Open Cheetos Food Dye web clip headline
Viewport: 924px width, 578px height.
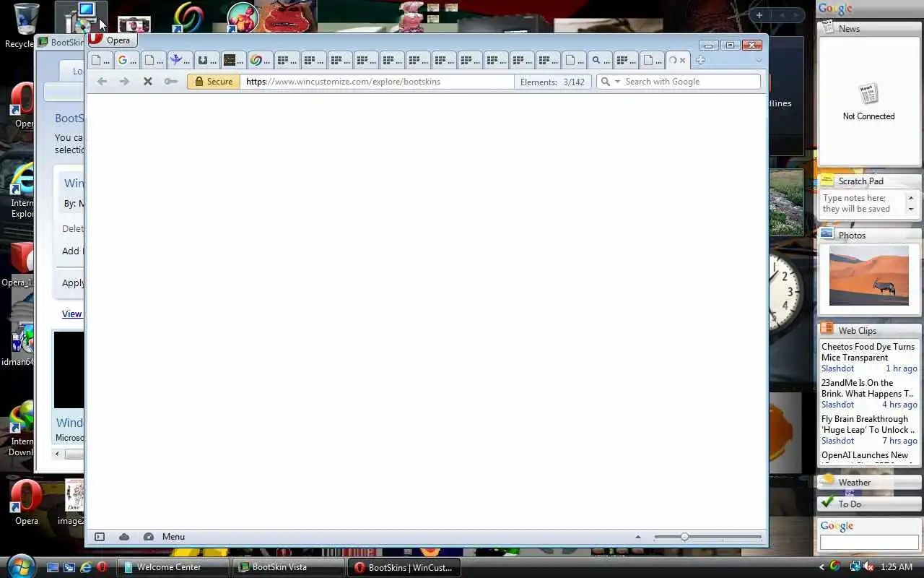click(x=868, y=352)
